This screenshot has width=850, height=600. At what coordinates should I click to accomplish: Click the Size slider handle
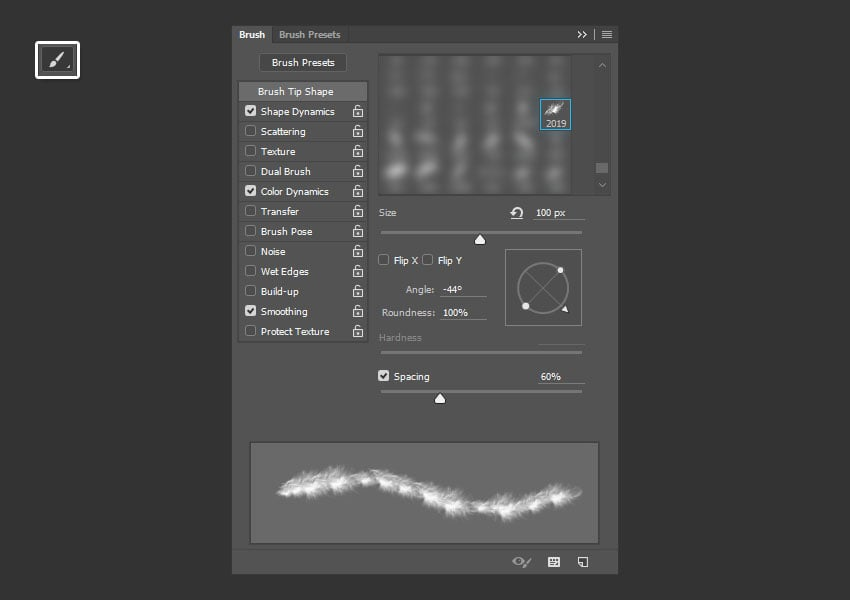(480, 239)
